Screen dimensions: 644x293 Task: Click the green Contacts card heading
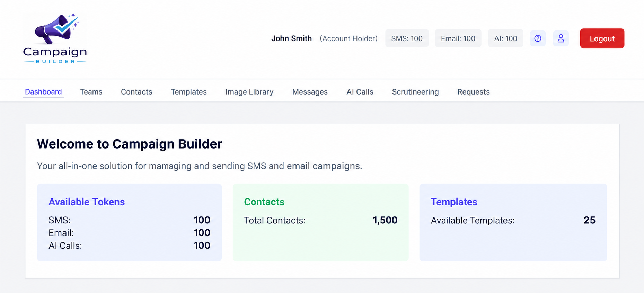point(264,202)
